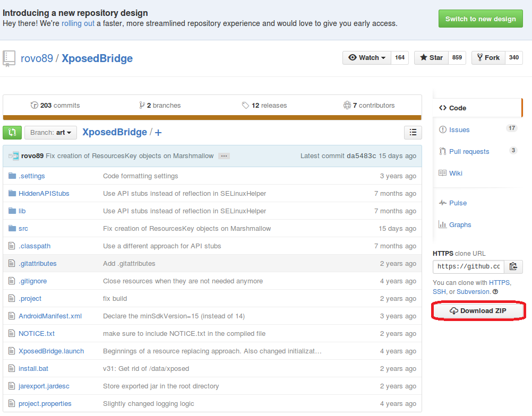Screen dimensions: 532x416
Task: Star the repository
Action: [431, 58]
